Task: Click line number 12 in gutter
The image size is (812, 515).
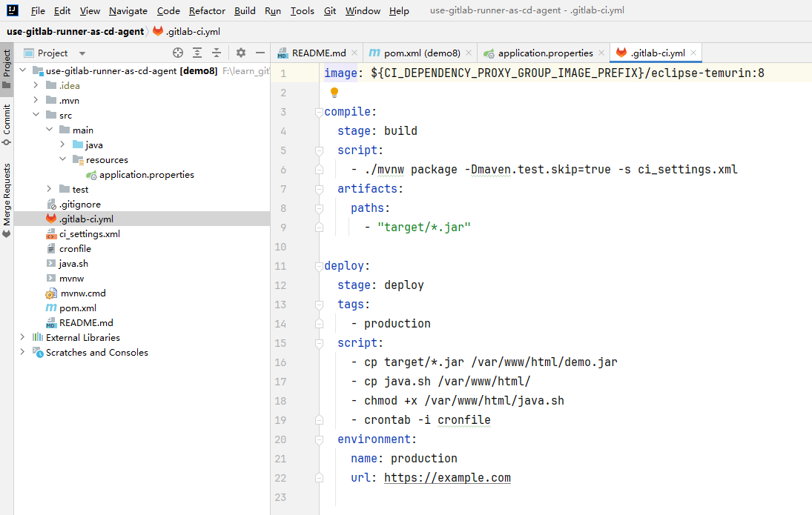Action: pos(280,285)
